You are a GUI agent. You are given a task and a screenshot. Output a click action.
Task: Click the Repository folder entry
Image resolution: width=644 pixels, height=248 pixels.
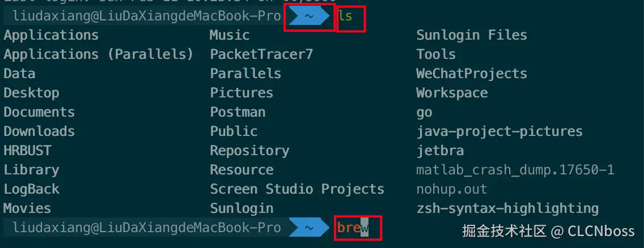pyautogui.click(x=249, y=151)
